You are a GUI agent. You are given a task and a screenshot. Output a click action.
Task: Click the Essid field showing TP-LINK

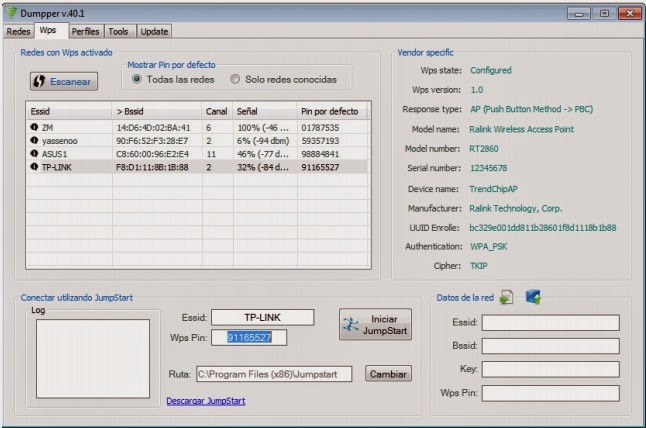pos(263,317)
